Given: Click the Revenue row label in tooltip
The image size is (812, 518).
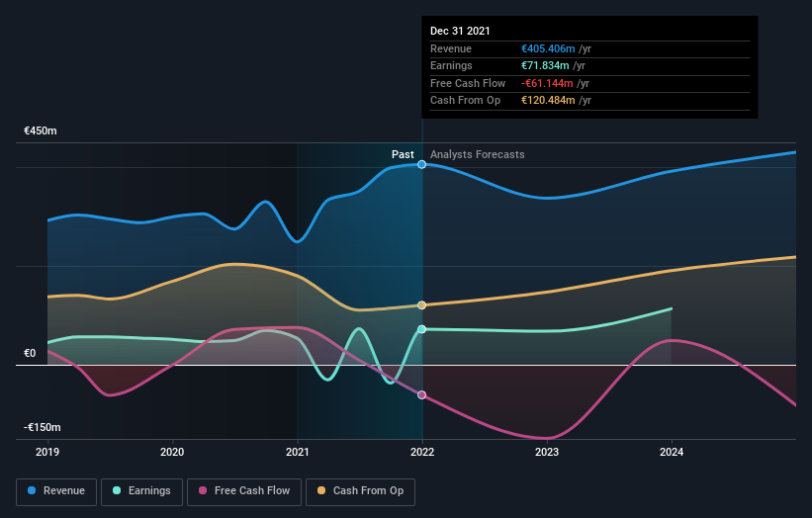Looking at the screenshot, I should coord(451,48).
